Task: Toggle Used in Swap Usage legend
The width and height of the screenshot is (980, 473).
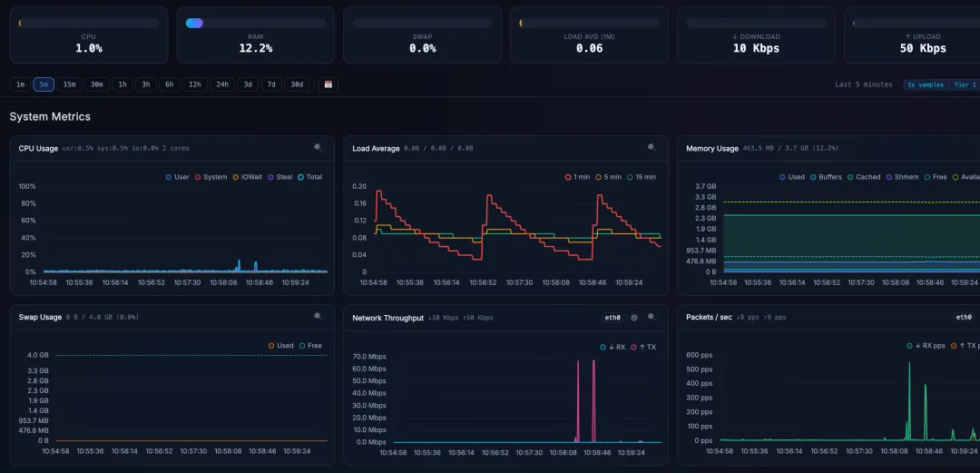Action: 280,345
